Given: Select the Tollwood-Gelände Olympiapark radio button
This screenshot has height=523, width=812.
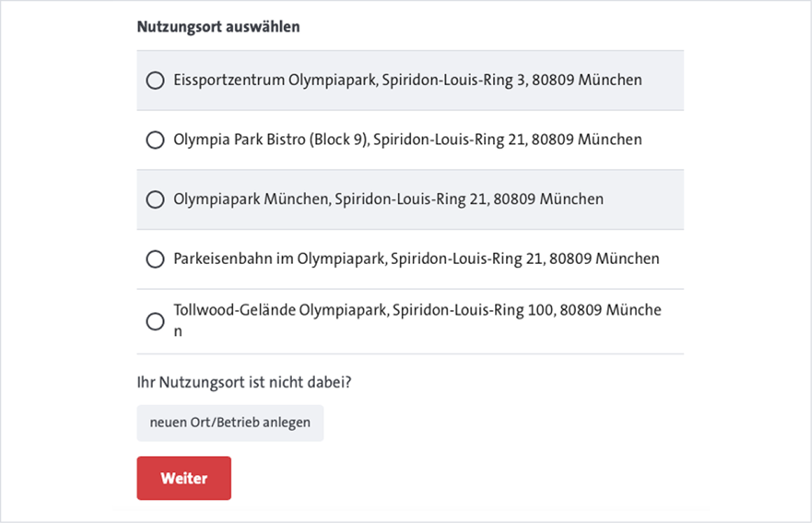Looking at the screenshot, I should 155,321.
